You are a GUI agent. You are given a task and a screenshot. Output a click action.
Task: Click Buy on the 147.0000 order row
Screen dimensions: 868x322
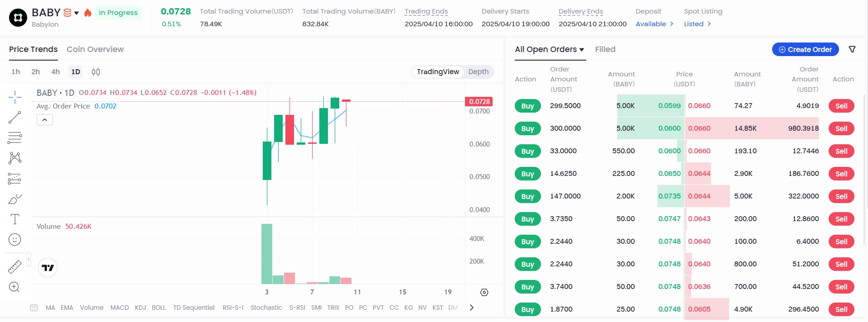click(528, 196)
